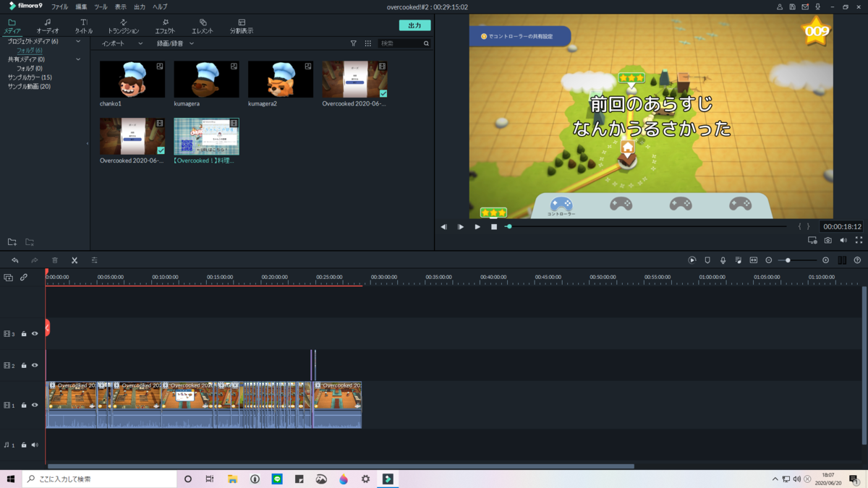Open the edit adjustment sliders icon
Image resolution: width=868 pixels, height=488 pixels.
point(94,260)
